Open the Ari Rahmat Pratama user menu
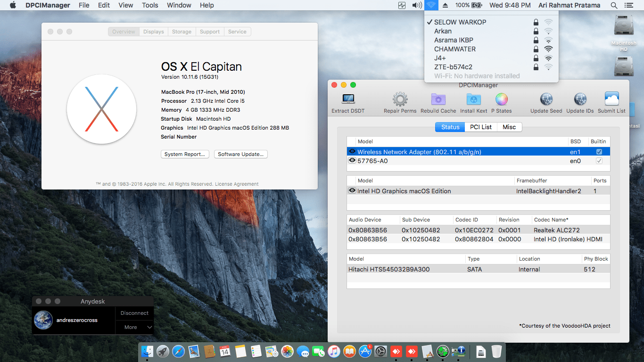 [569, 5]
